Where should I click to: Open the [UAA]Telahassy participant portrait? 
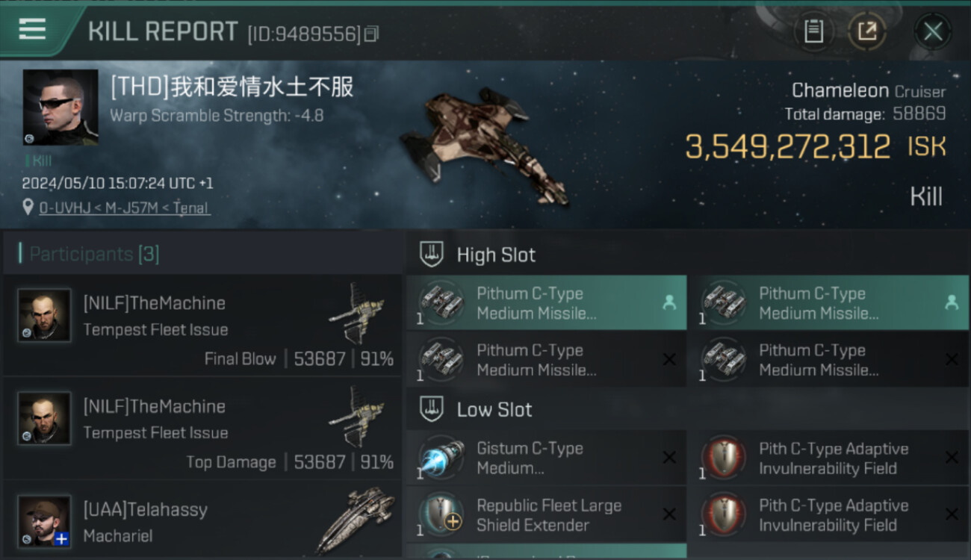[45, 521]
